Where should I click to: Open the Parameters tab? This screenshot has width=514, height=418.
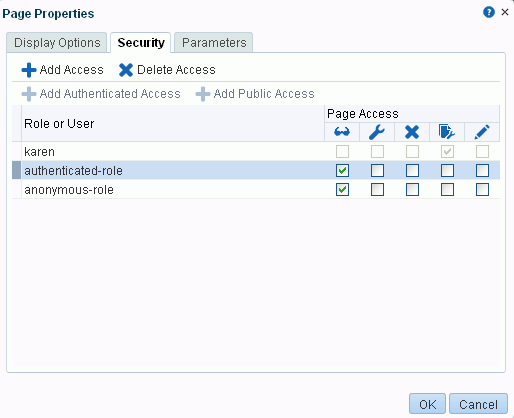[214, 43]
